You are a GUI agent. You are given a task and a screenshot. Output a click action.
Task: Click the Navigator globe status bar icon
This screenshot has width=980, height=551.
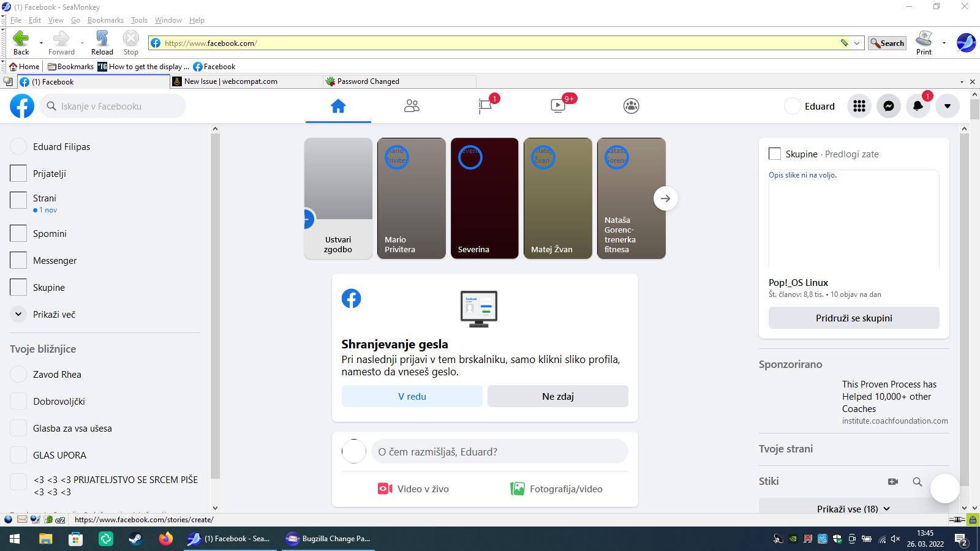point(9,520)
